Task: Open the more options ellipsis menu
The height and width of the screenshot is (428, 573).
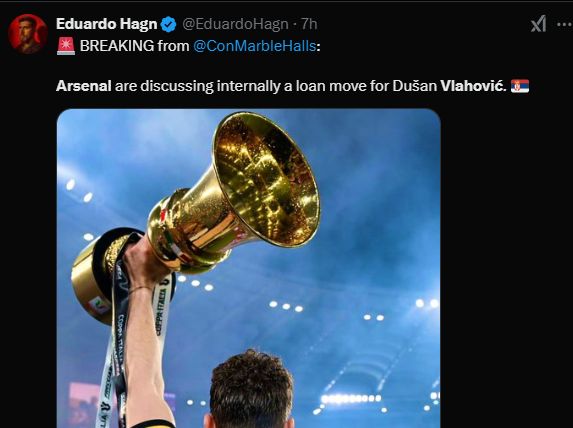Action: tap(565, 24)
